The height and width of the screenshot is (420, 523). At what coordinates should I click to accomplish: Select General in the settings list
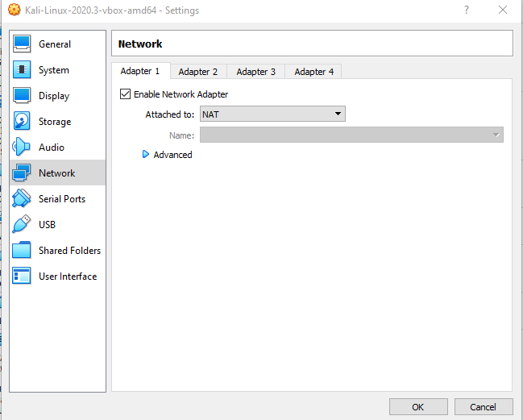coord(55,44)
